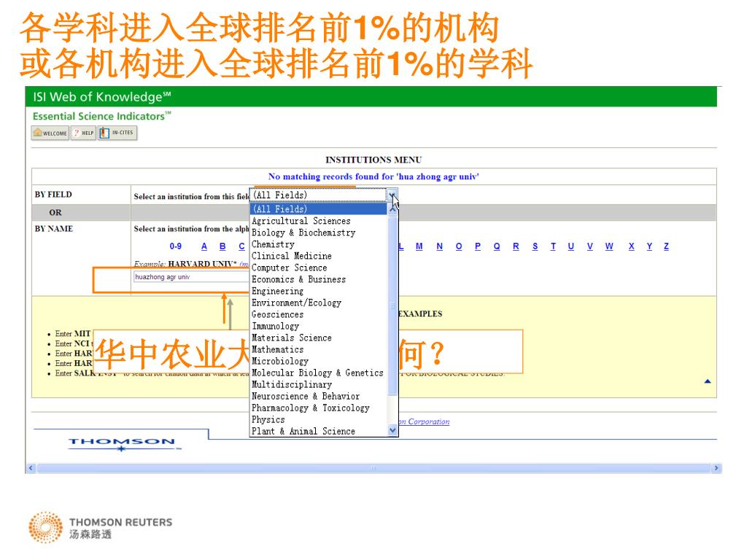
Task: Choose Environment/Ecology field
Action: click(x=296, y=303)
